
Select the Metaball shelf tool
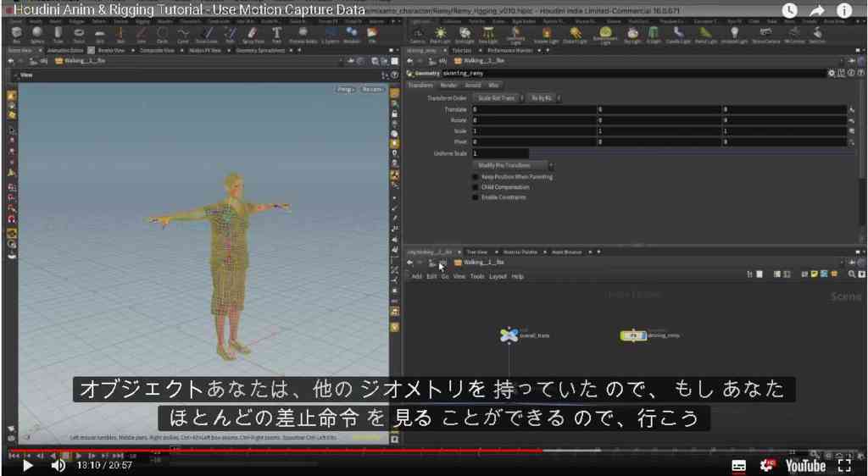click(x=352, y=35)
